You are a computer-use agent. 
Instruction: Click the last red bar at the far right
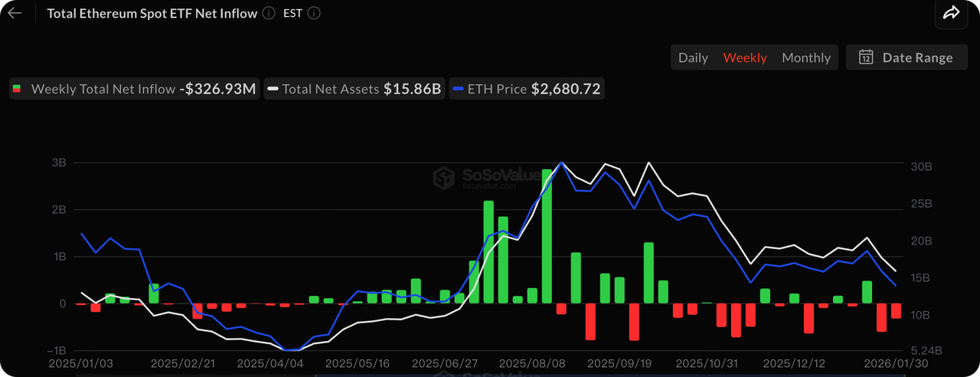click(x=896, y=311)
